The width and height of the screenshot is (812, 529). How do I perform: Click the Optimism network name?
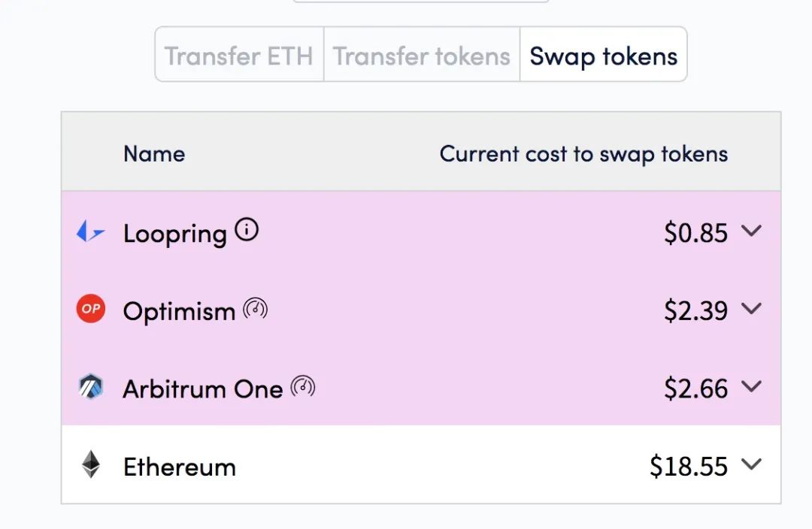(179, 312)
